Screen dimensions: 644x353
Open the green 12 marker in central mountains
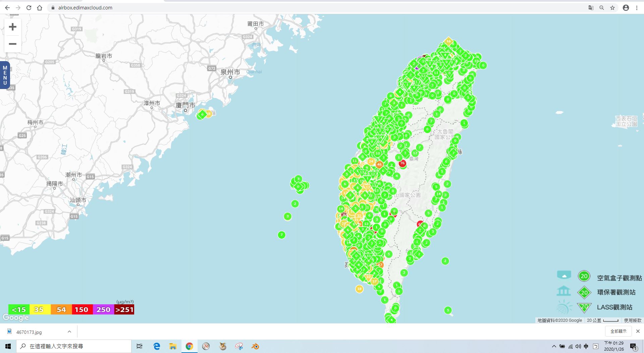click(415, 153)
